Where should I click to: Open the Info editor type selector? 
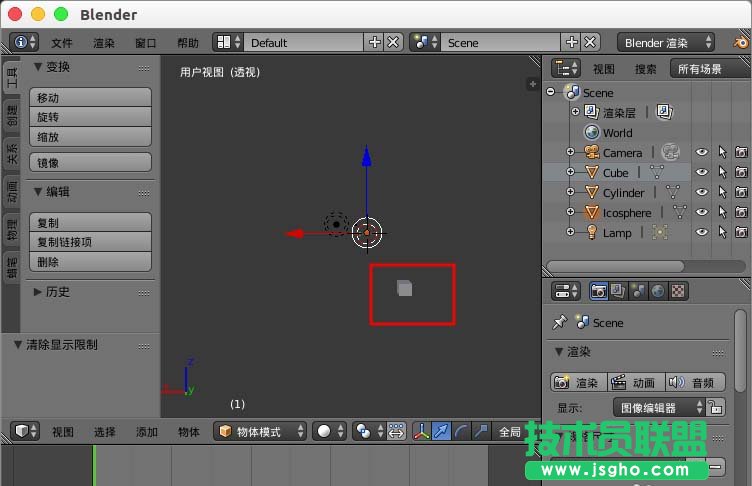(x=24, y=43)
